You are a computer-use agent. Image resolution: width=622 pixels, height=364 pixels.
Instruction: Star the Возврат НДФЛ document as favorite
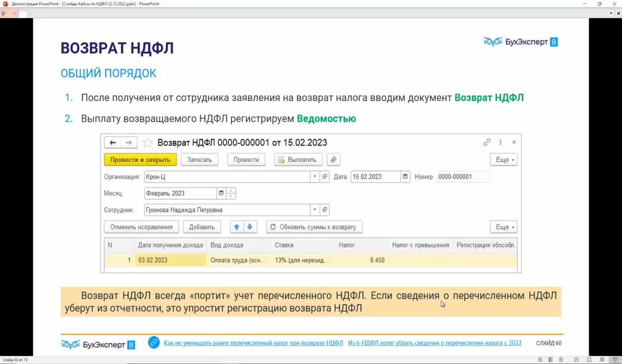[x=147, y=143]
